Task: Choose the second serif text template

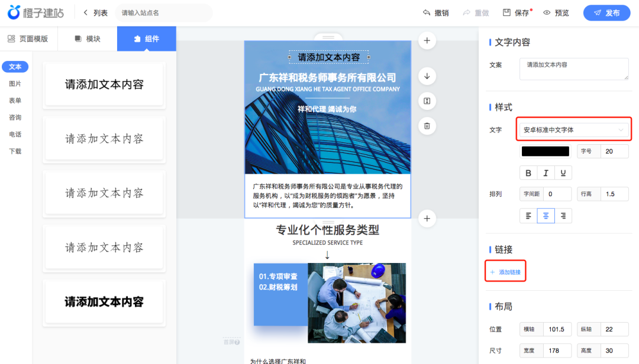Action: click(104, 139)
